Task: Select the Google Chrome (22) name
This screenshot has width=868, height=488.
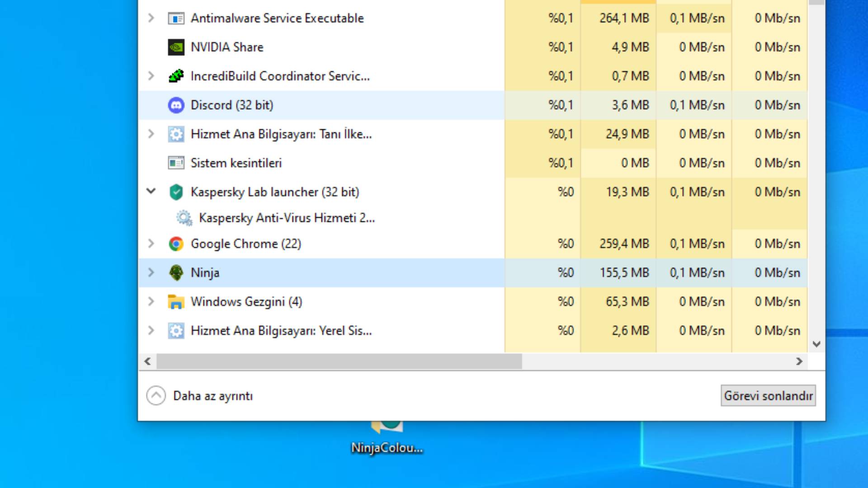Action: point(246,244)
